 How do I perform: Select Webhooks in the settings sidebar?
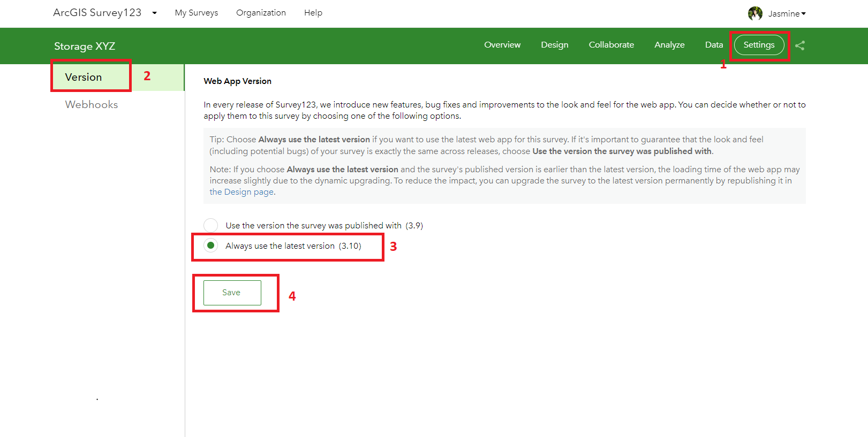click(x=92, y=104)
